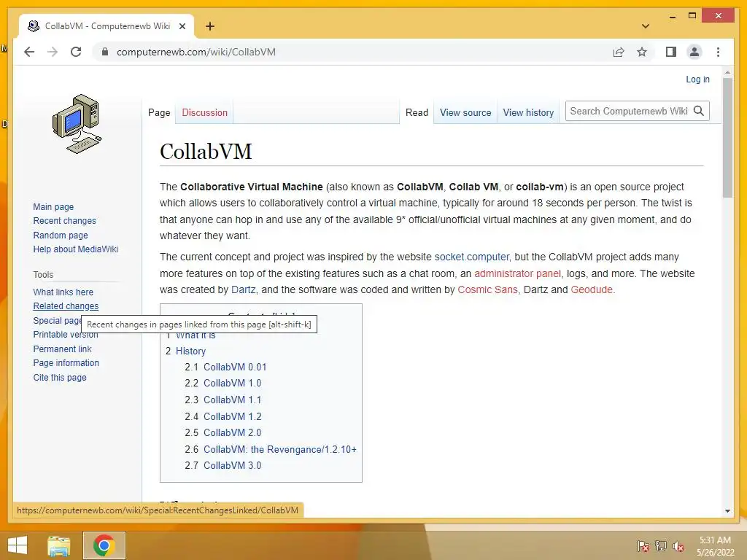This screenshot has height=560, width=747.
Task: Open the Cosmic Sans link
Action: pos(487,289)
